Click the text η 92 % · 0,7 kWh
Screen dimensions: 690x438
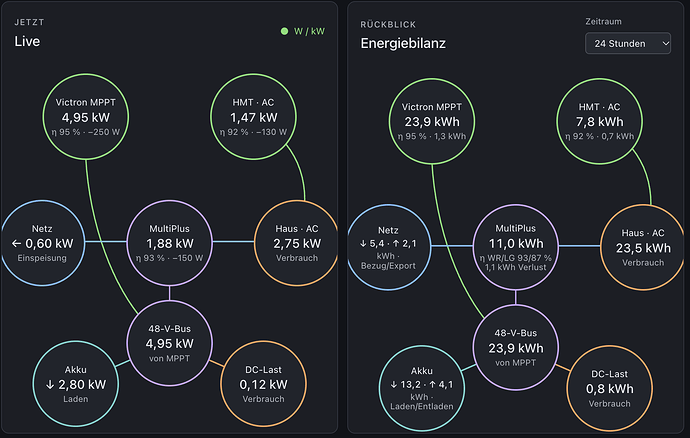[599, 136]
